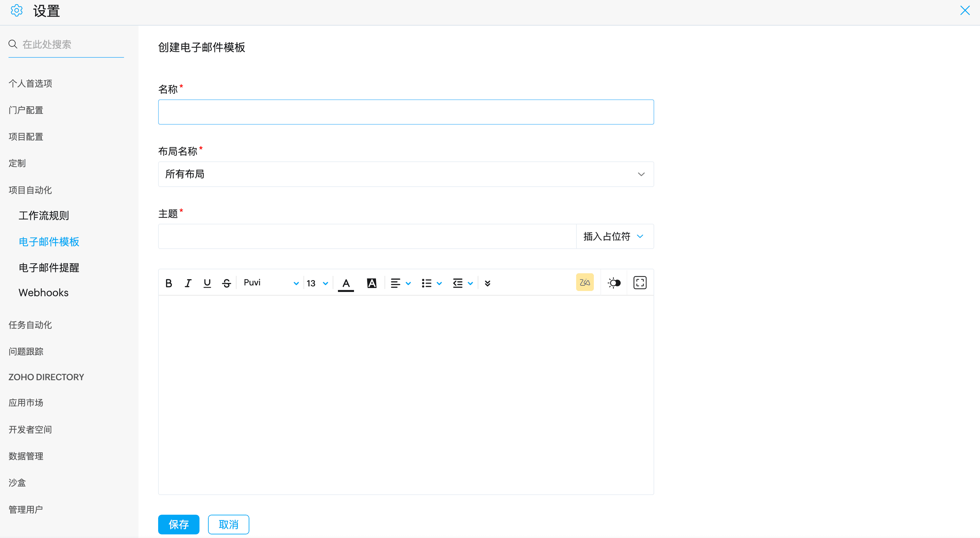Toggle italic text formatting
This screenshot has width=980, height=538.
coord(188,283)
